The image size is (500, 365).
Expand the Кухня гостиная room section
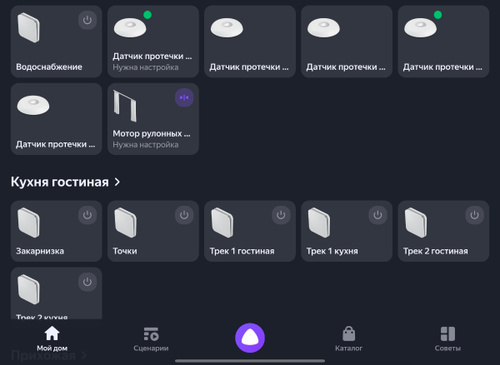65,182
